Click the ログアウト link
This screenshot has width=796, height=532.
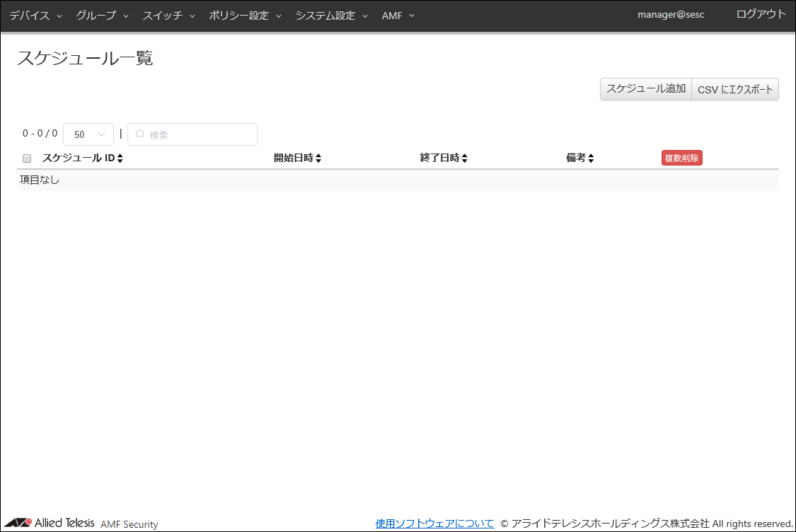coord(761,14)
